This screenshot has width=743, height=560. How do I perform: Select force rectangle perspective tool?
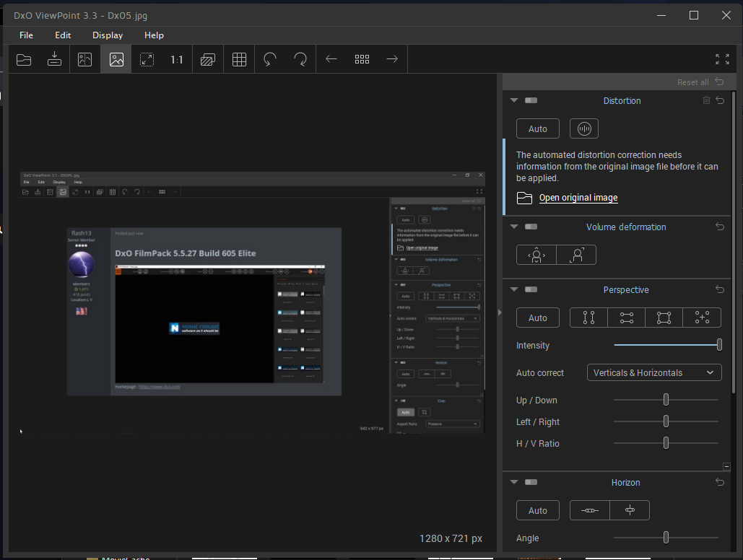(x=664, y=318)
